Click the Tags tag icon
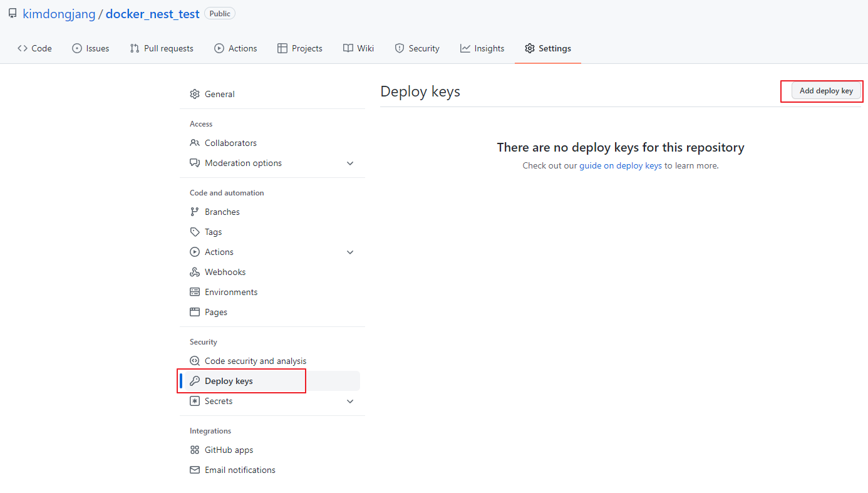The height and width of the screenshot is (493, 868). coord(195,232)
